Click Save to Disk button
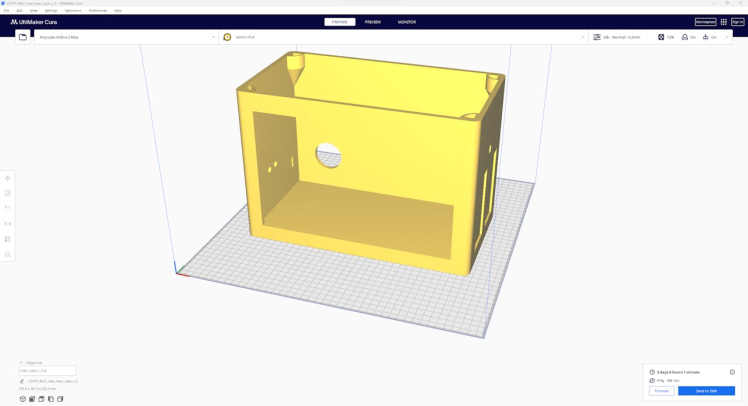Screen dimensions: 748x406 coord(706,391)
